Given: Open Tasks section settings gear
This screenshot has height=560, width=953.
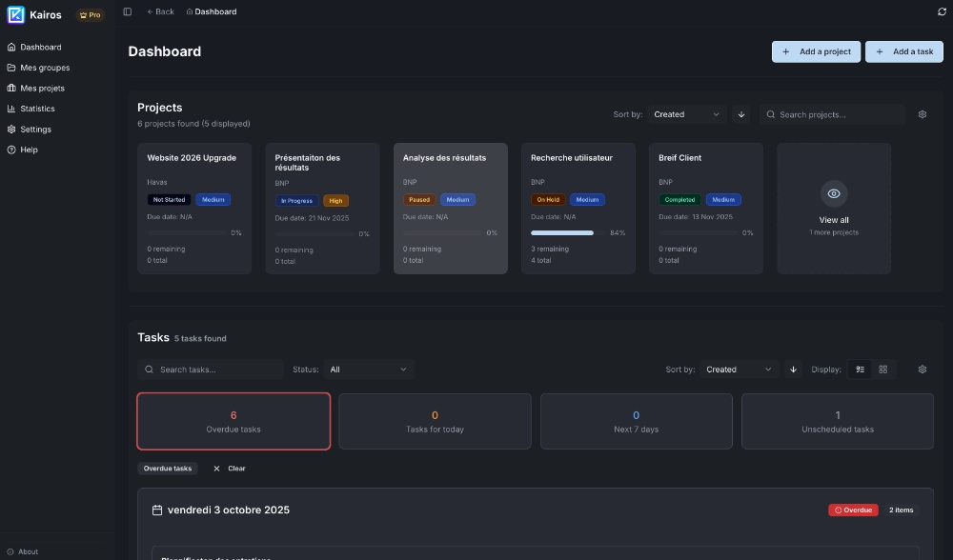Looking at the screenshot, I should click(922, 370).
